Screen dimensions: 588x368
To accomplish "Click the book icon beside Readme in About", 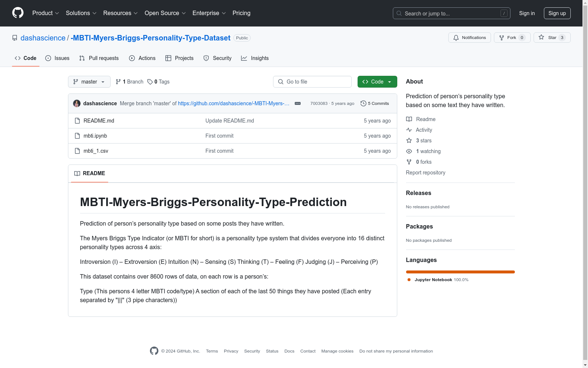I will (x=409, y=119).
